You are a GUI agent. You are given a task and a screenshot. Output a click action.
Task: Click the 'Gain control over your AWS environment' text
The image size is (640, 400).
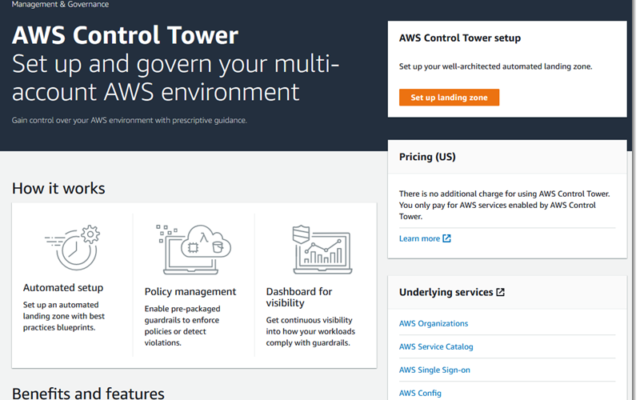coord(129,120)
